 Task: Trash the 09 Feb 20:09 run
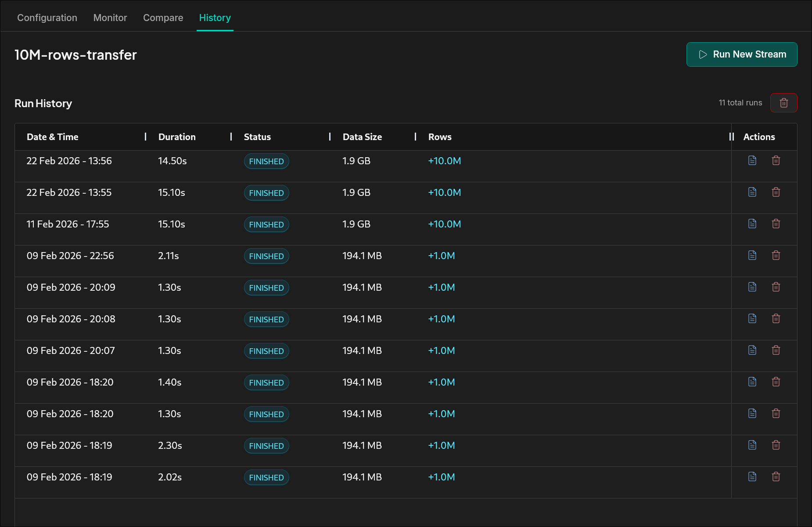(x=776, y=287)
